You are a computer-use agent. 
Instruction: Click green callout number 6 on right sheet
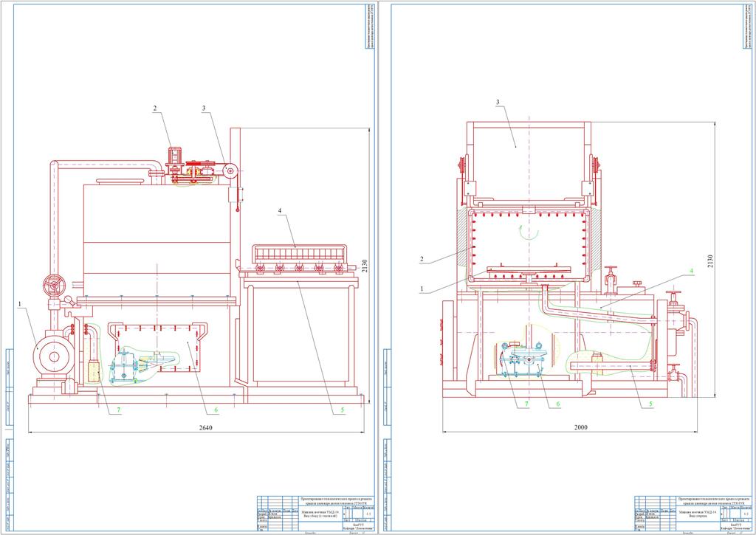558,404
